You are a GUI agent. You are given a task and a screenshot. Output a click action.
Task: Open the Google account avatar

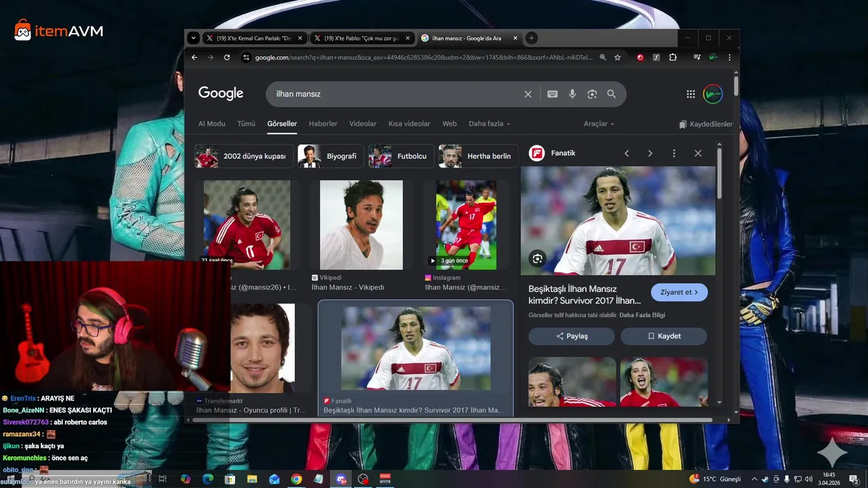[713, 94]
